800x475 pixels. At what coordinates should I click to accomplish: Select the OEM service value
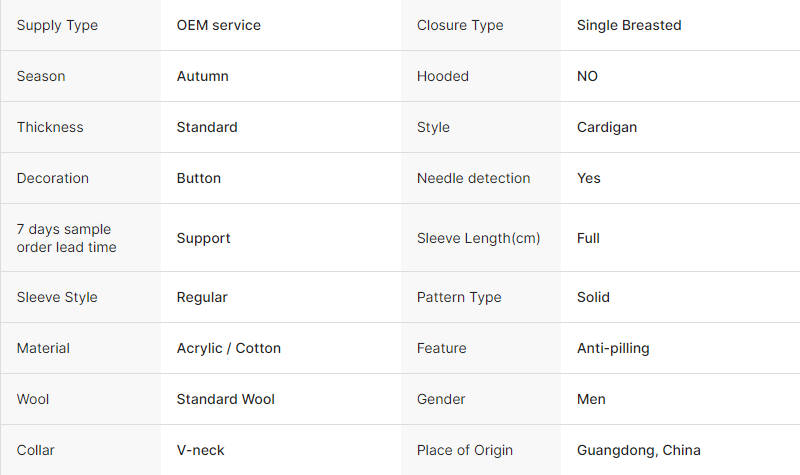click(x=218, y=25)
